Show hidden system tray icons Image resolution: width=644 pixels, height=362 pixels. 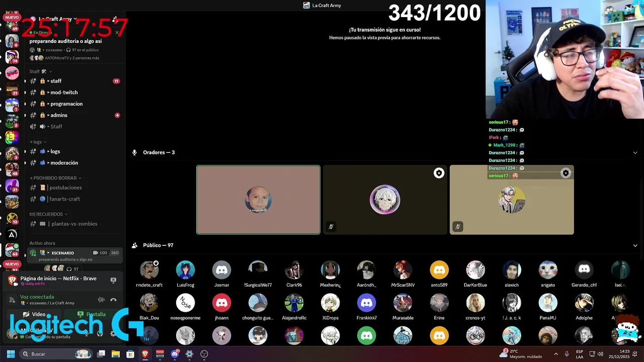[x=556, y=354]
